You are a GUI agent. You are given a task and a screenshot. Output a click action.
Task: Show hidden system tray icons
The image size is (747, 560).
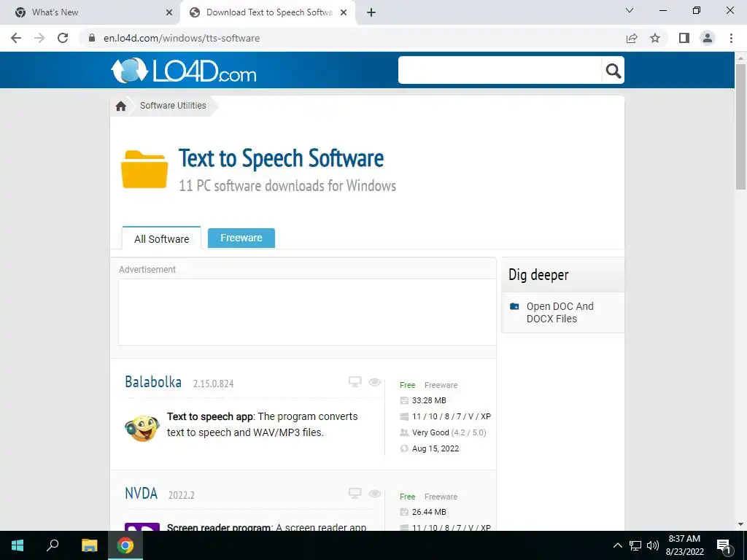(x=617, y=545)
